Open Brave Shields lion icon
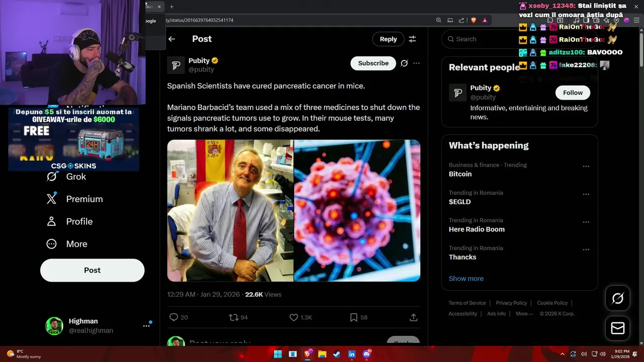Viewport: 644px width, 362px height. click(x=473, y=20)
